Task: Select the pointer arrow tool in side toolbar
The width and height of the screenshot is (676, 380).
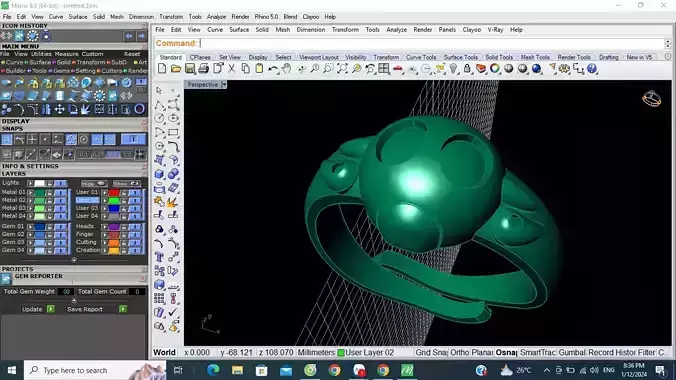Action: point(159,90)
